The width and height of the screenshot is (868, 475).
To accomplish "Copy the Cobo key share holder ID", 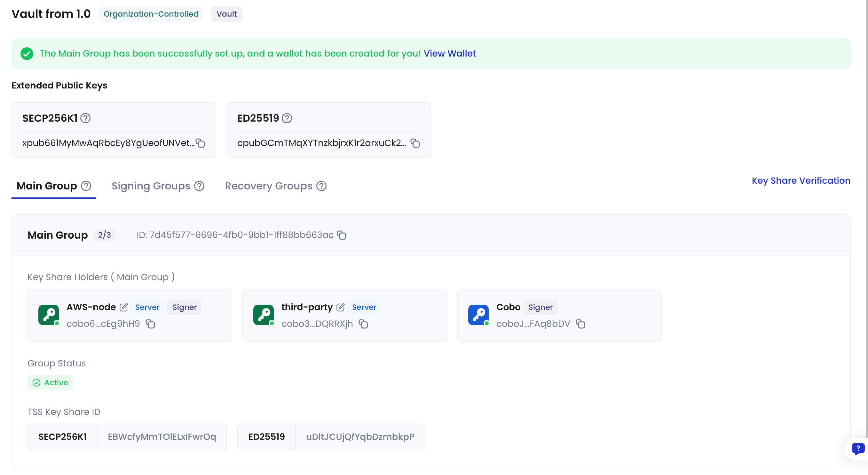I will (581, 324).
